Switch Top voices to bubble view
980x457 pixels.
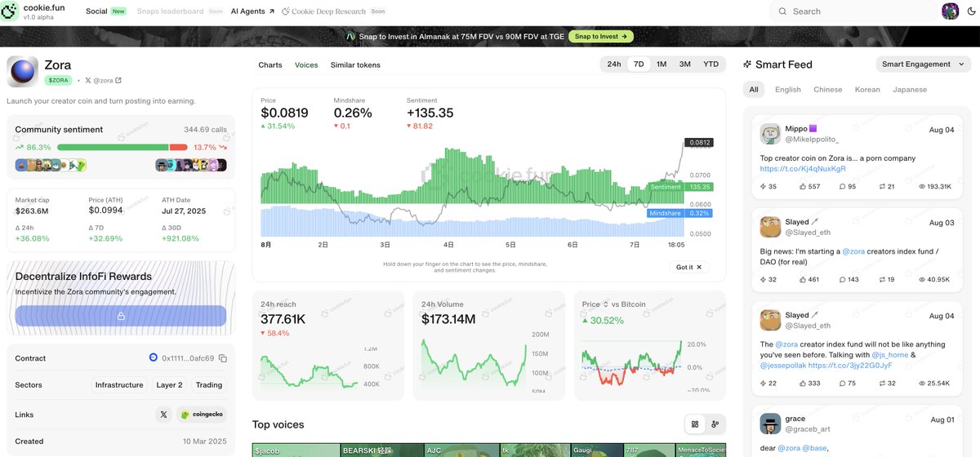715,424
